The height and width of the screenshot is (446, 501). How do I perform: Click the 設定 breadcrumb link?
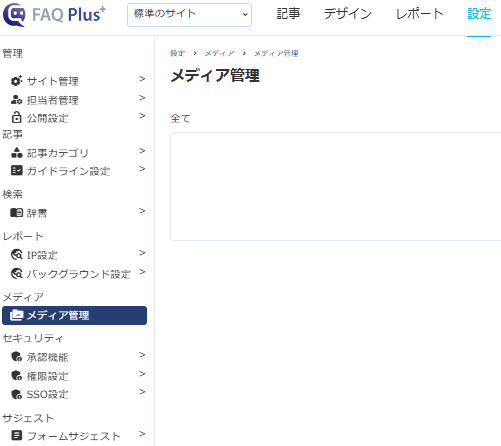pos(177,53)
